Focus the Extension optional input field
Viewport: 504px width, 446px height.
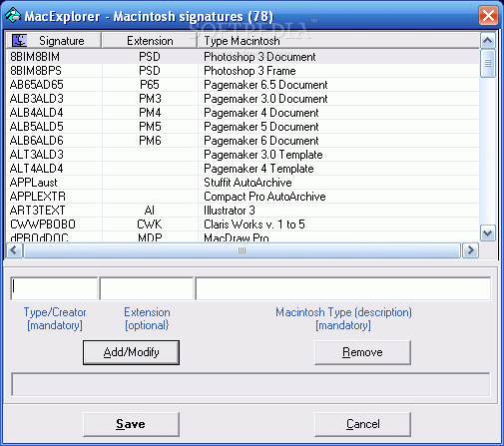147,288
